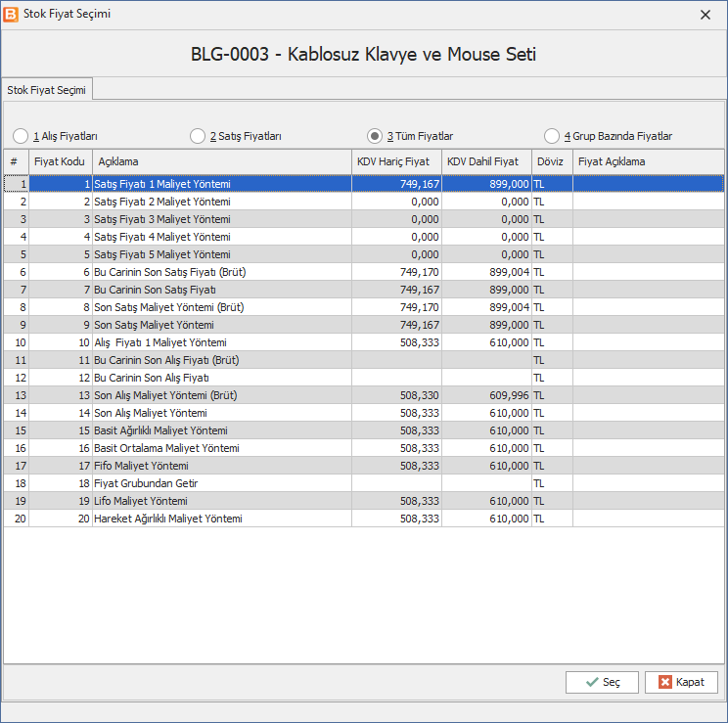This screenshot has width=728, height=723.
Task: Select 'Alış Fiyatı 1 Maliyet Yöntemi' row
Action: point(364,342)
